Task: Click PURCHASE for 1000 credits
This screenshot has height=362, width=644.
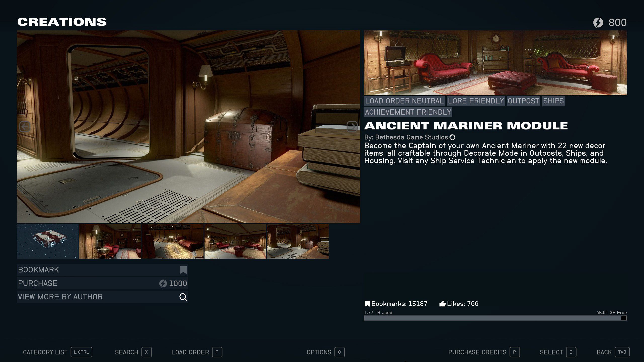Action: 102,283
